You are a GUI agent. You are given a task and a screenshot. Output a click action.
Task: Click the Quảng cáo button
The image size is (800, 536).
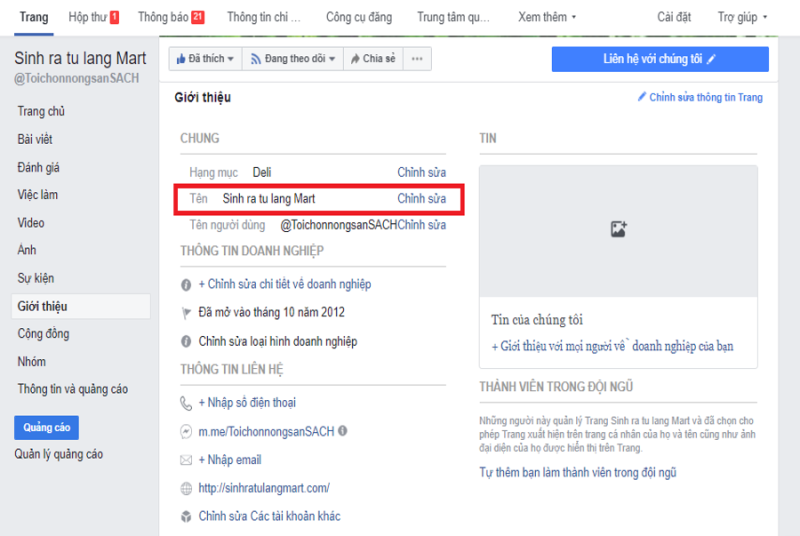46,427
